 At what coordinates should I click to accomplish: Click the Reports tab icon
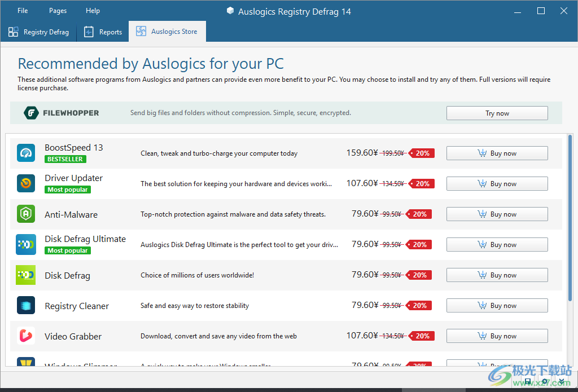click(89, 32)
